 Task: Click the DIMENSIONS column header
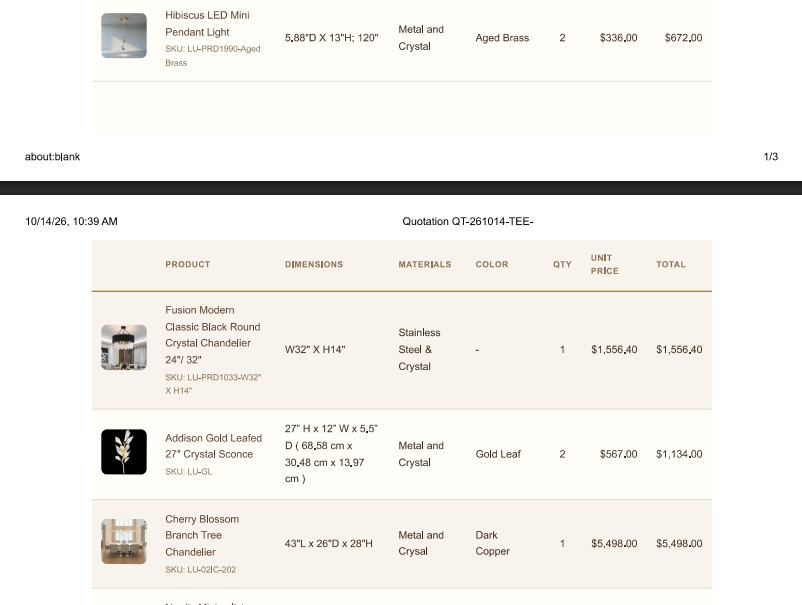coord(314,264)
